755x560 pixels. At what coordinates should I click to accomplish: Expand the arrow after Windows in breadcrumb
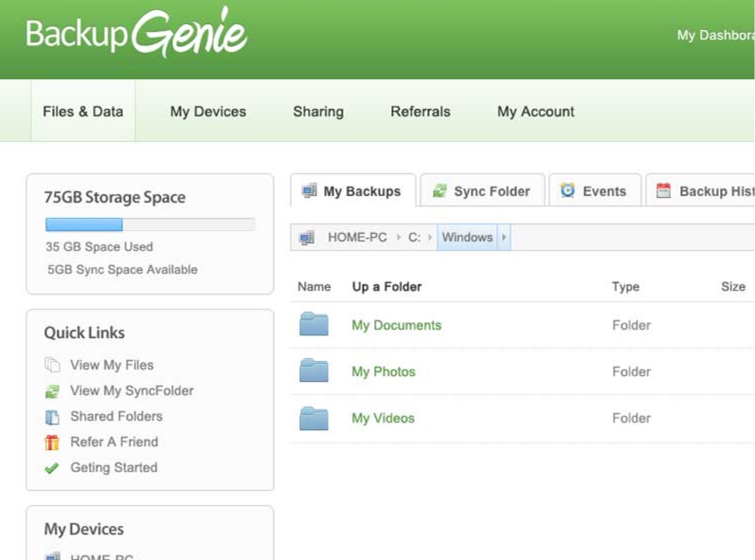tap(504, 237)
